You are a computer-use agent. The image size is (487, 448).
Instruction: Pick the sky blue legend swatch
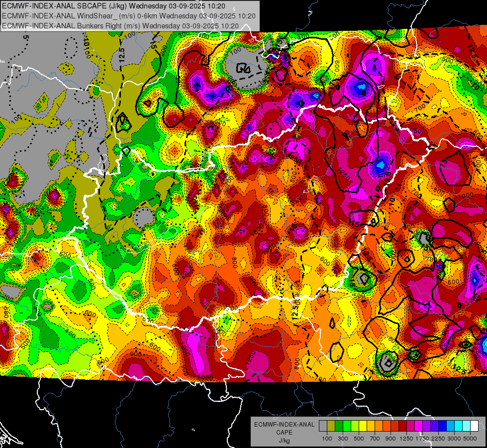[451, 426]
